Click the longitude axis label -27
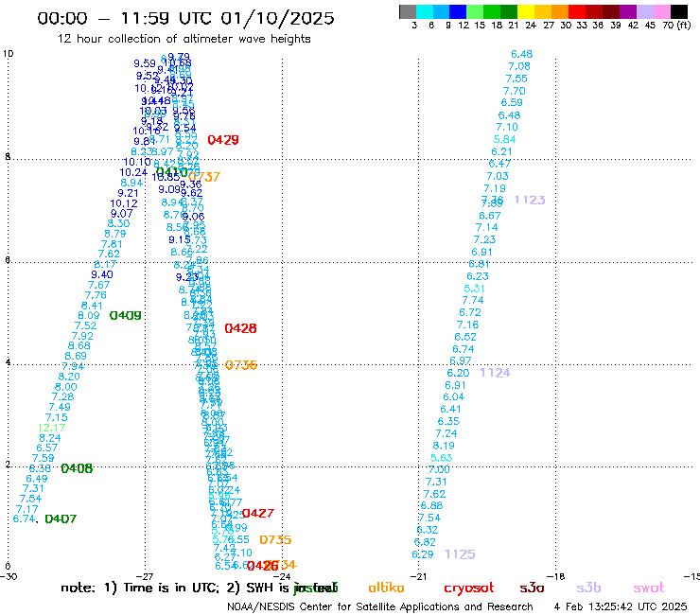Screen dimensions: 700x615 (x=145, y=577)
